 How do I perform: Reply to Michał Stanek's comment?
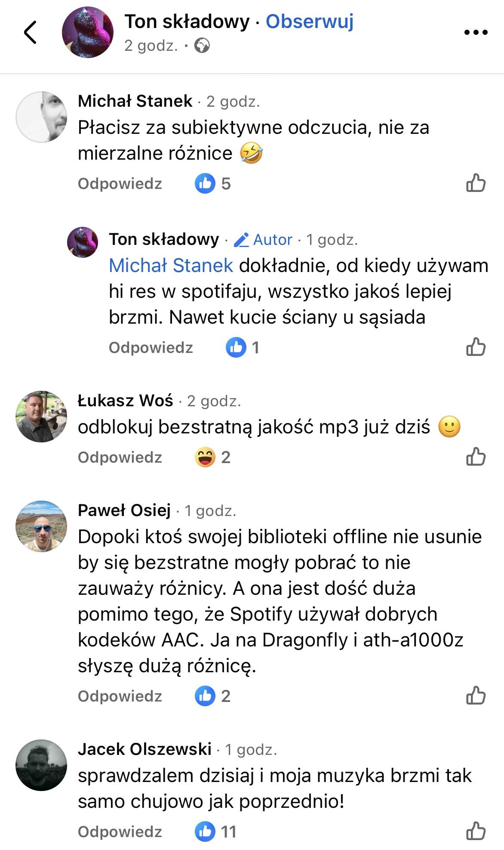click(x=120, y=184)
